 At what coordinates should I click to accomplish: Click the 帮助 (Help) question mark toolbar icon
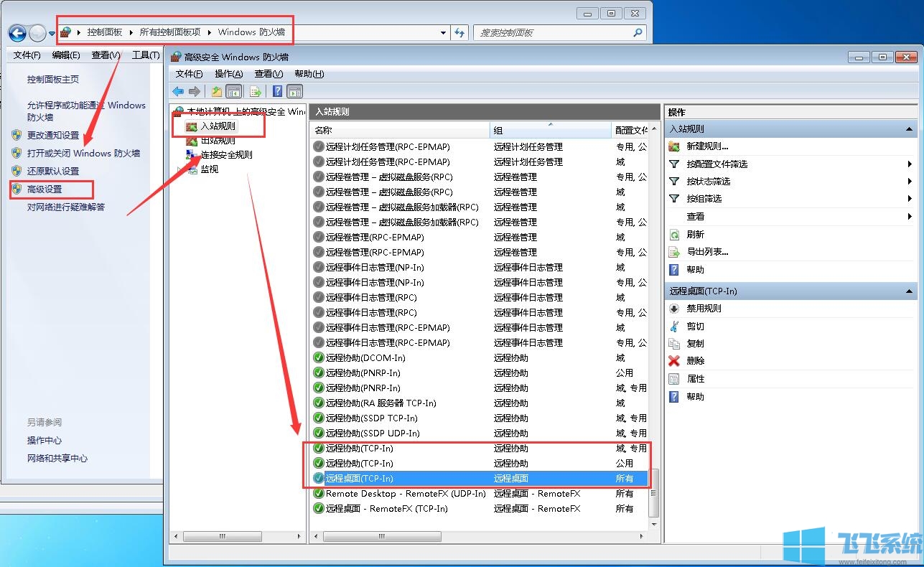click(278, 91)
